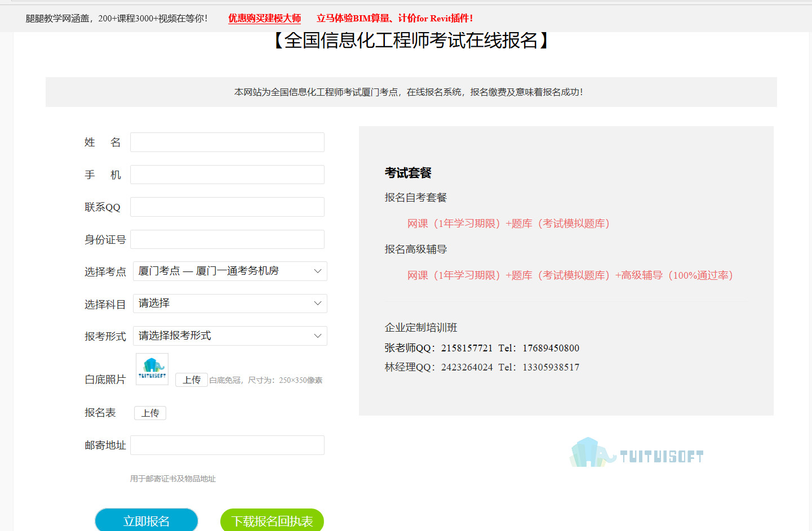Click the 全国信息化工程师考试在线报名 page title
Viewport: 812px width, 531px height.
(411, 41)
